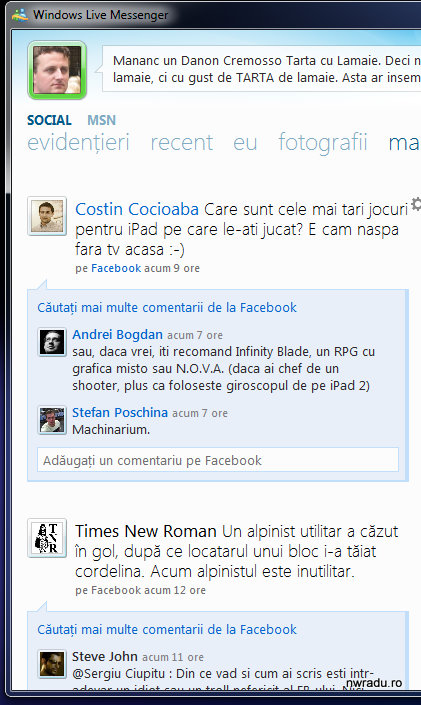Switch to the MSN tab
The width and height of the screenshot is (421, 705).
[x=101, y=120]
